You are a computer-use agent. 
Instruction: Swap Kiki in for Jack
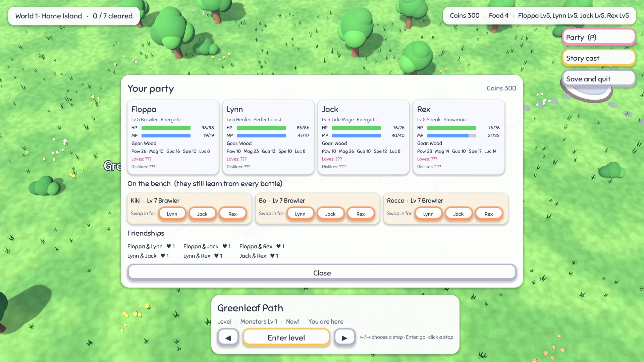(202, 214)
